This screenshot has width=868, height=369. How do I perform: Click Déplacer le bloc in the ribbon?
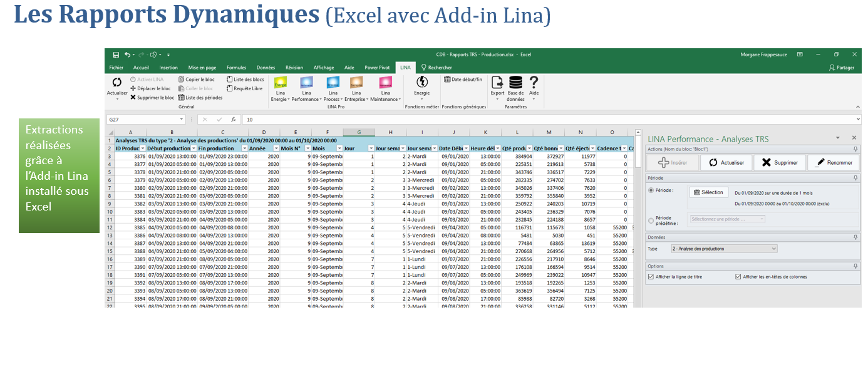coord(150,88)
